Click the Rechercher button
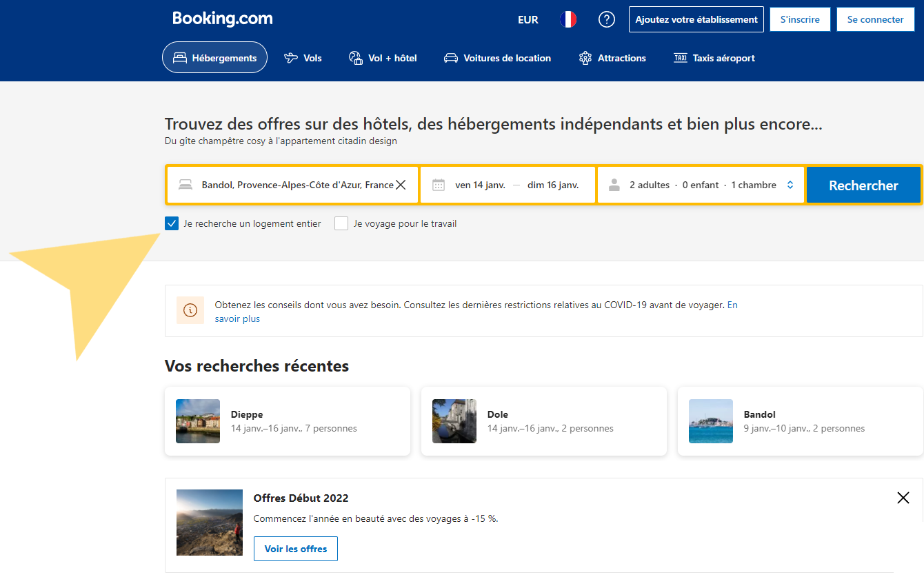Image resolution: width=924 pixels, height=577 pixels. tap(863, 185)
